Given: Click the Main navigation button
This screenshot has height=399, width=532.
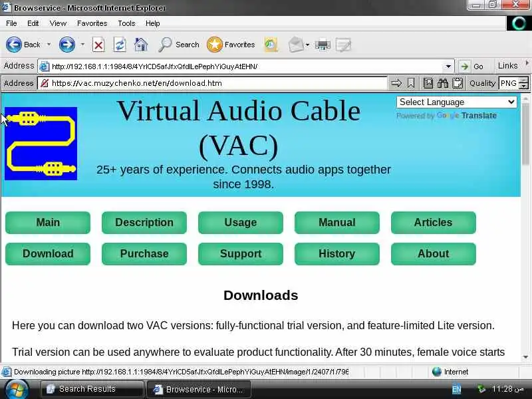Looking at the screenshot, I should (x=48, y=223).
